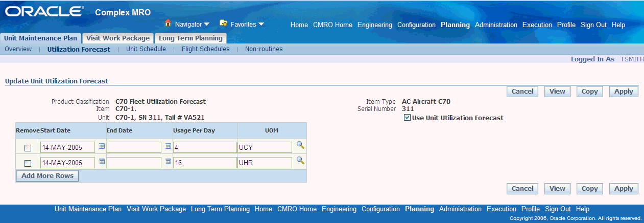Screen dimensions: 644x223
Task: Click the top View button
Action: pyautogui.click(x=557, y=92)
